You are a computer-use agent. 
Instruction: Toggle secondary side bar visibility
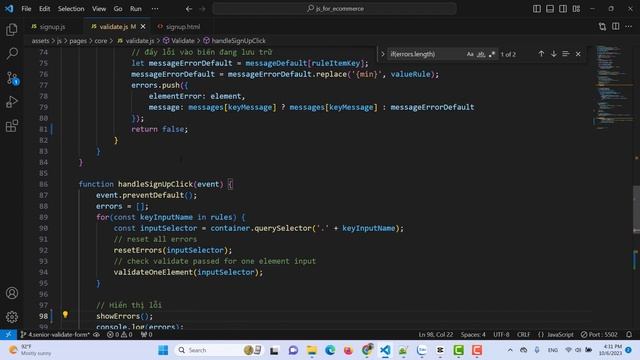[563, 9]
